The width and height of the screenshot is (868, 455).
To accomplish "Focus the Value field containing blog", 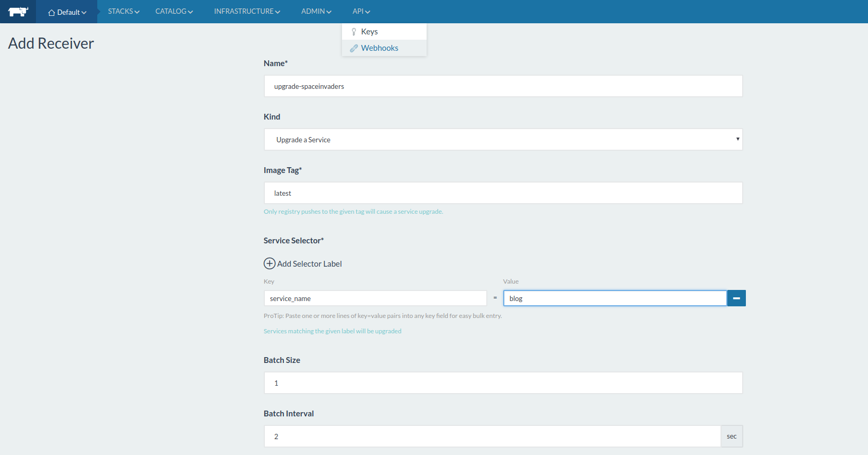I will [615, 298].
